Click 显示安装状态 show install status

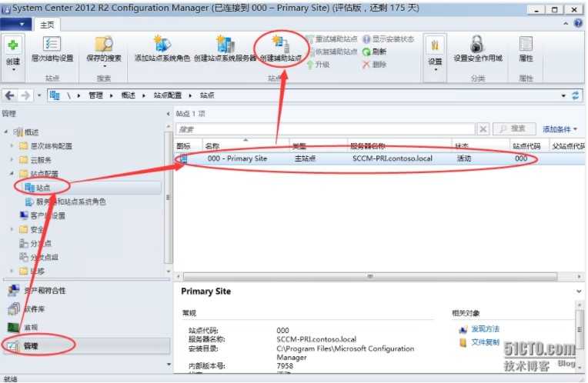point(389,39)
